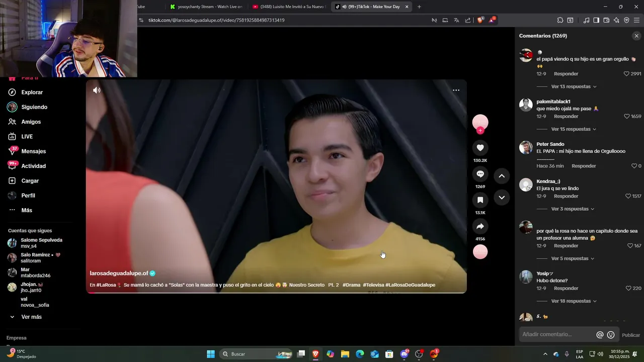Go to the previous video with the up arrow
644x362 pixels.
tap(502, 176)
